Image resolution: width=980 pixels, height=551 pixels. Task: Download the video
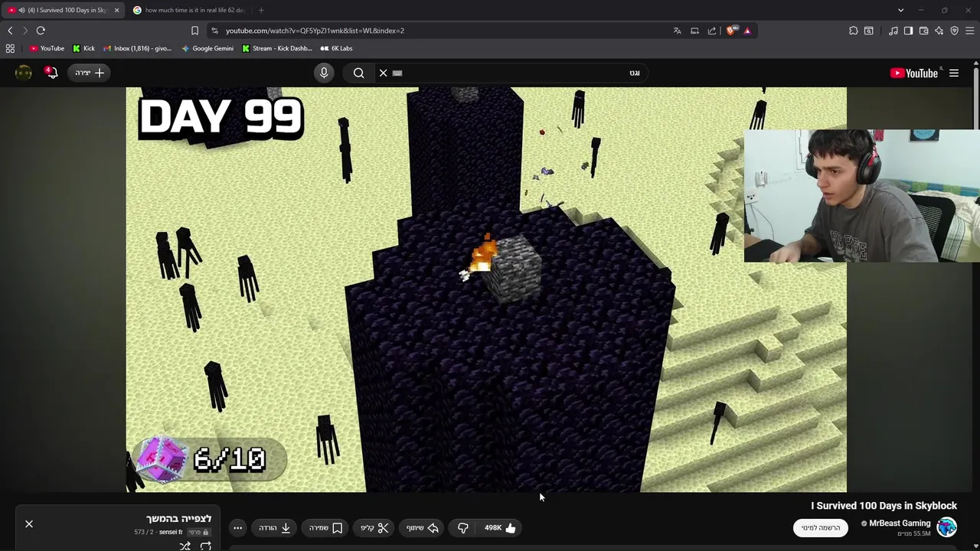pos(275,527)
